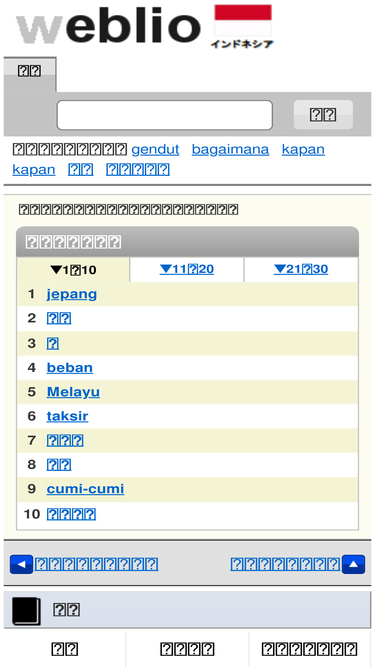Show rankings 21 to 30
This screenshot has width=375, height=667.
click(301, 269)
